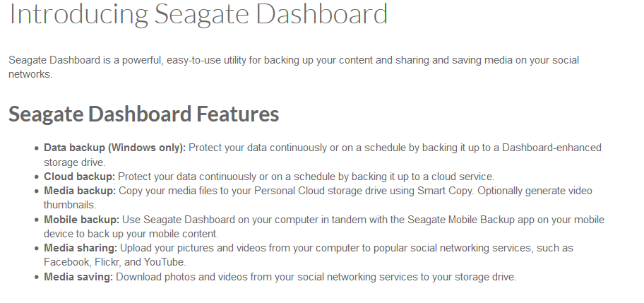Click the word 'easy-to-use' in the intro paragraph
The height and width of the screenshot is (303, 644).
tap(193, 60)
